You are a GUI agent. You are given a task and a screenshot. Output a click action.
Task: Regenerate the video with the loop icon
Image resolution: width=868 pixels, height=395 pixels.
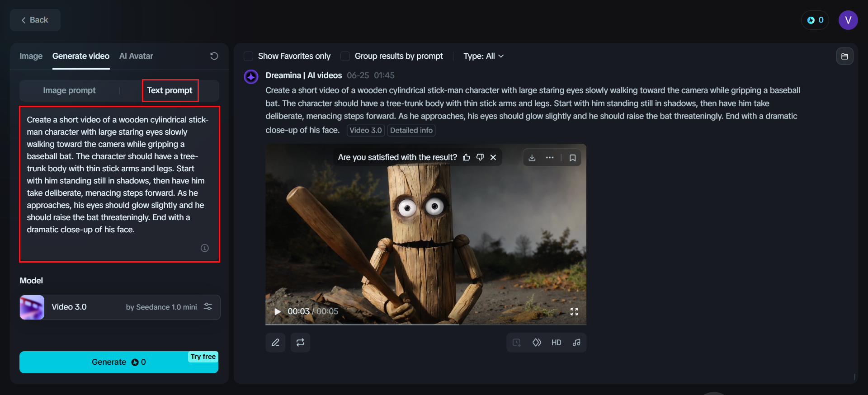pos(300,343)
